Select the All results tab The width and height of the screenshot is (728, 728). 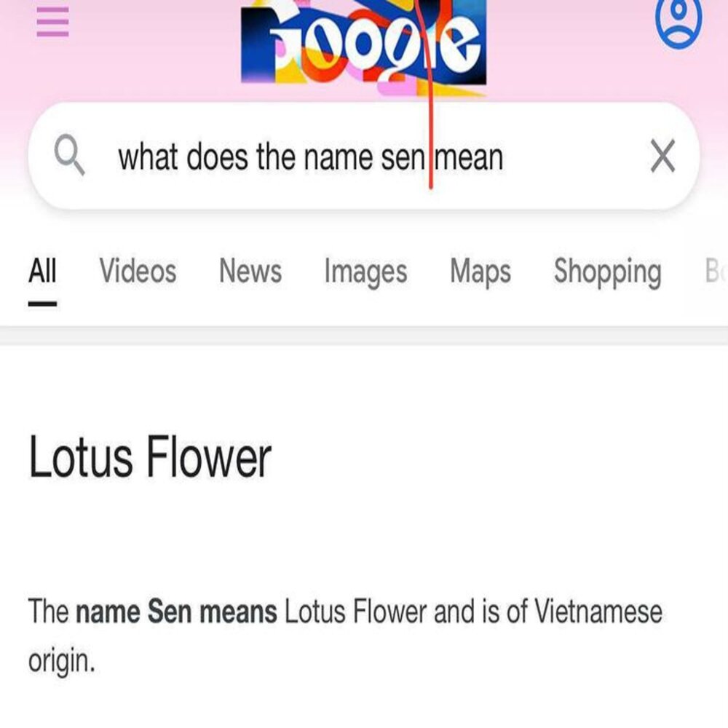click(42, 272)
